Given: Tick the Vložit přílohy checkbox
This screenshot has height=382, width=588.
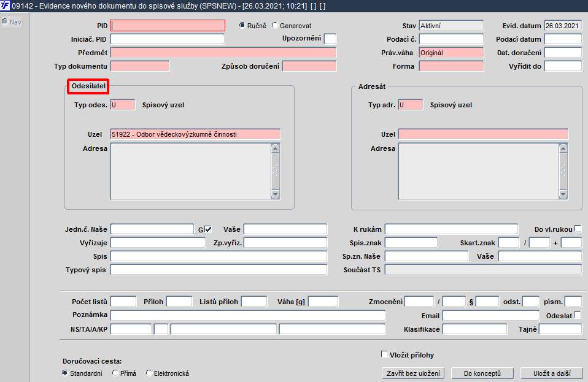Looking at the screenshot, I should coord(384,354).
